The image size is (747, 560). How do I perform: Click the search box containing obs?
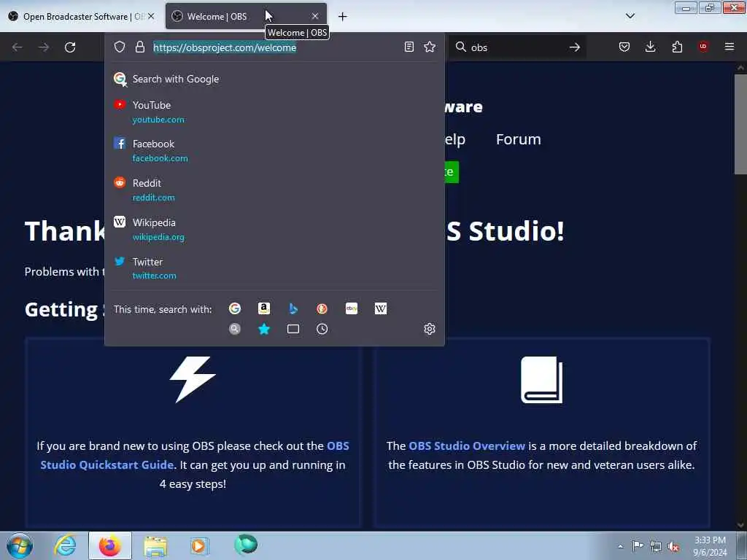(x=517, y=47)
